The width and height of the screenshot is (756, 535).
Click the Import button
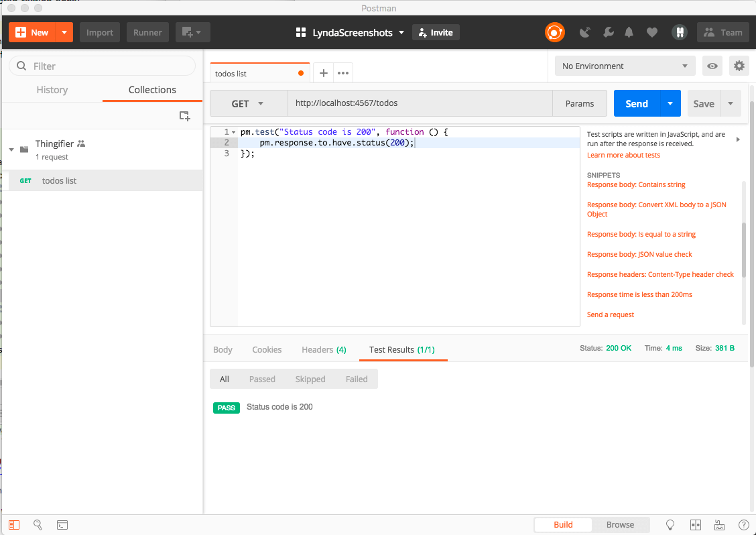(x=100, y=32)
